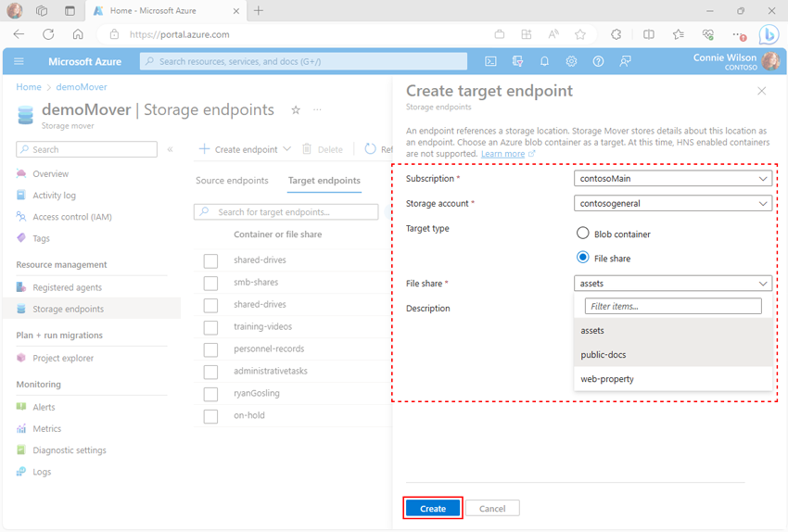Tick the smb-shares checkbox
The width and height of the screenshot is (788, 532).
point(210,283)
